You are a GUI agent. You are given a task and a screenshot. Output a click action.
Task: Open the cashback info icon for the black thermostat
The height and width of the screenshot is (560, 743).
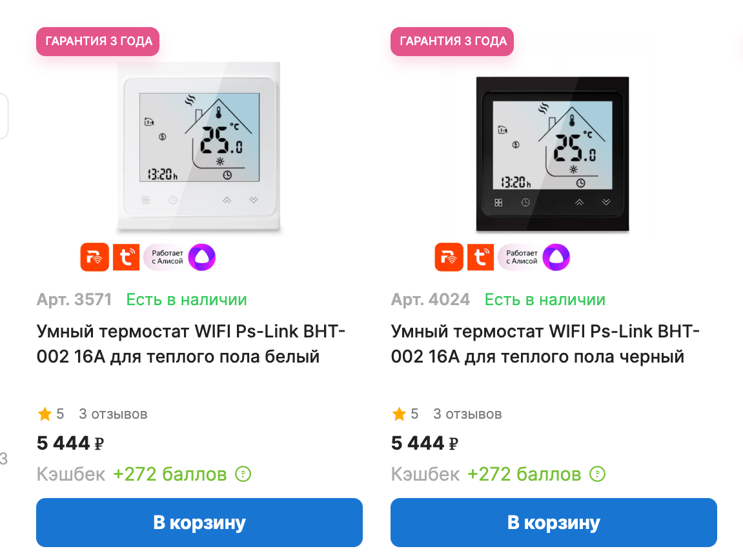click(597, 474)
